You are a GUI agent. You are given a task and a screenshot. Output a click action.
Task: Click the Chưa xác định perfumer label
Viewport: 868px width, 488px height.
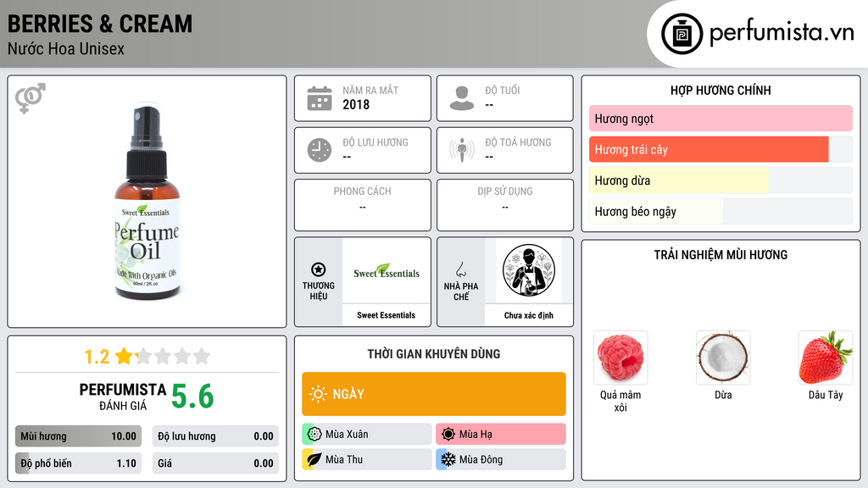(529, 315)
